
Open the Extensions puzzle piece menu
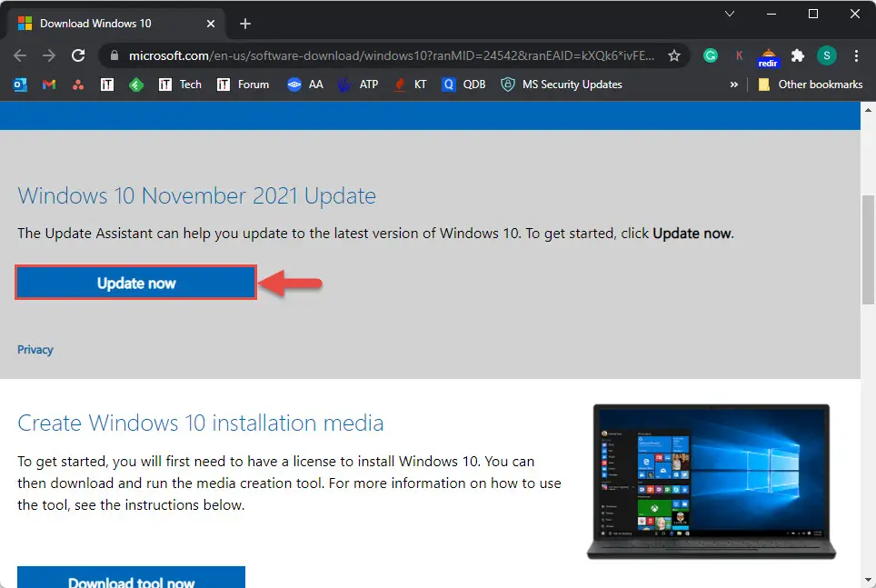click(x=798, y=55)
